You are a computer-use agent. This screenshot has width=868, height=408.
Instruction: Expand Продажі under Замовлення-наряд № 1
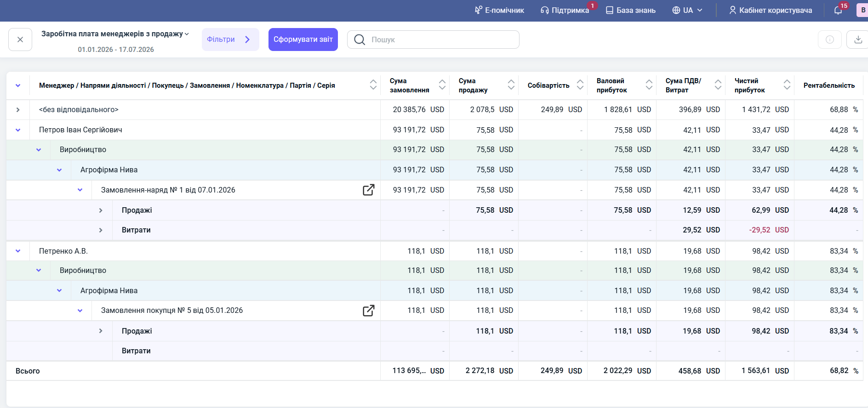pyautogui.click(x=101, y=210)
